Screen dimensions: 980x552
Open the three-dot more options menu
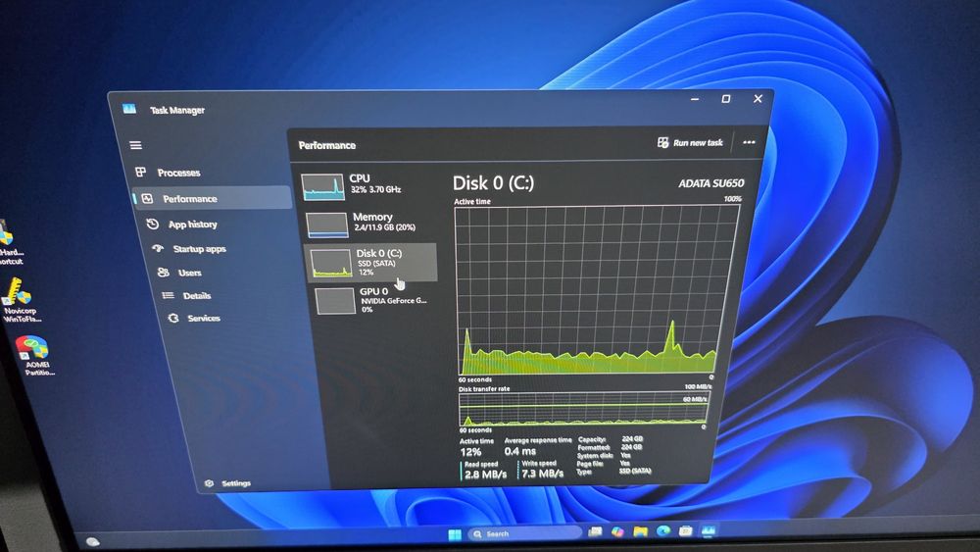pos(749,142)
